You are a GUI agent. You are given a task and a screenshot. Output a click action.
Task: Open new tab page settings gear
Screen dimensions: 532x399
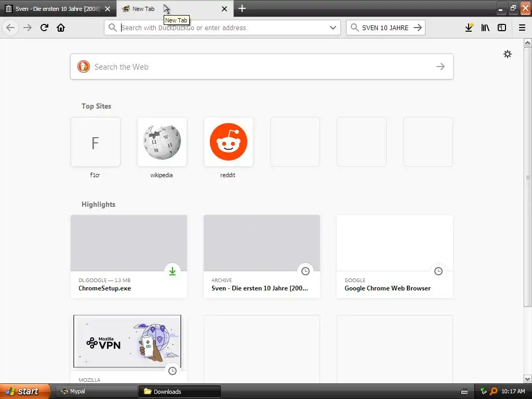pyautogui.click(x=507, y=54)
